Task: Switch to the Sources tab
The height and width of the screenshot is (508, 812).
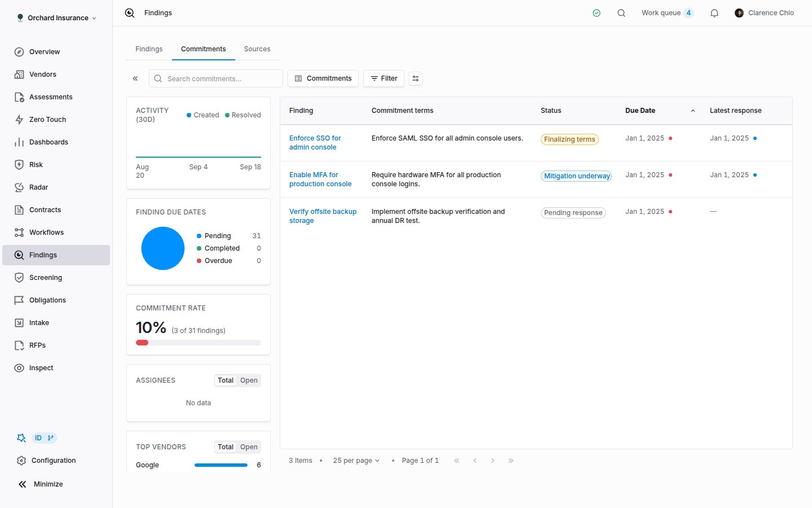Action: [x=257, y=49]
